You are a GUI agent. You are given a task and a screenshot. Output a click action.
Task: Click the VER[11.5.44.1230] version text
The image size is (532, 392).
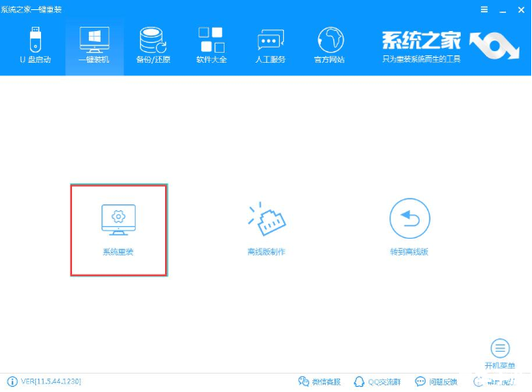click(51, 381)
